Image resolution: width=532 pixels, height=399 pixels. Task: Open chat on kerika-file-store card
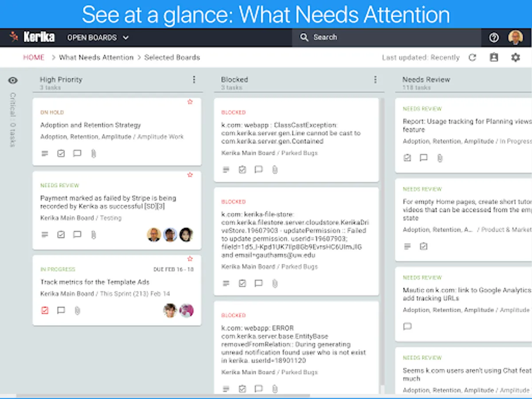point(258,283)
